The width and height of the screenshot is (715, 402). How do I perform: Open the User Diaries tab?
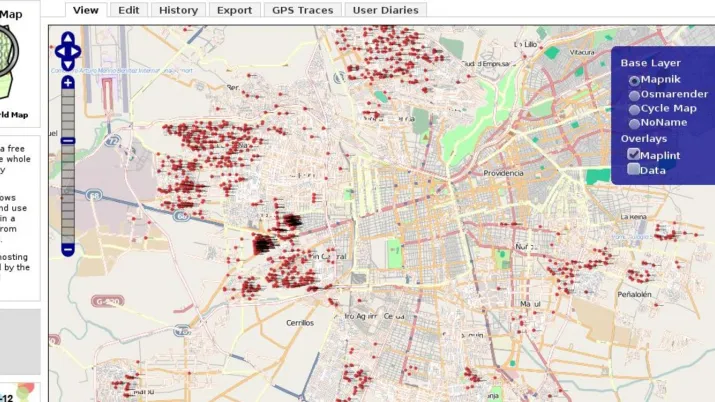385,9
